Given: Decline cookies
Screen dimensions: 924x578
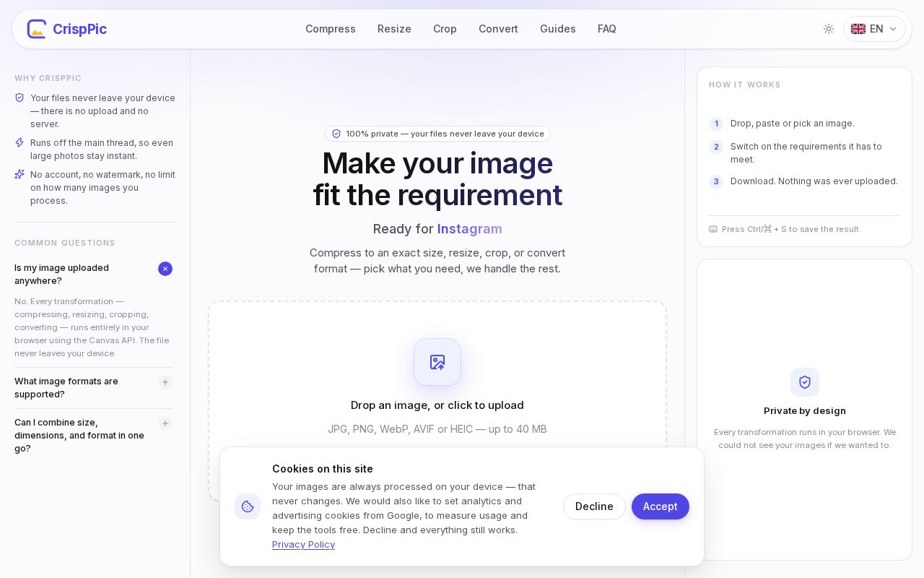Looking at the screenshot, I should [x=594, y=506].
